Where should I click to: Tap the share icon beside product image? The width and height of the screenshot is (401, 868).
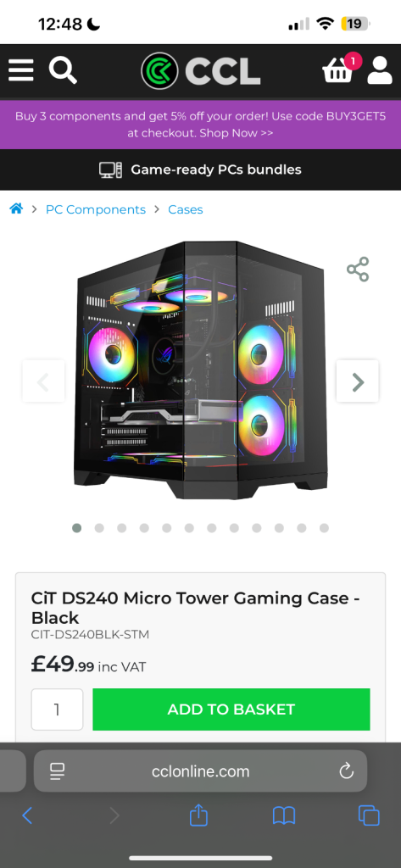click(358, 269)
